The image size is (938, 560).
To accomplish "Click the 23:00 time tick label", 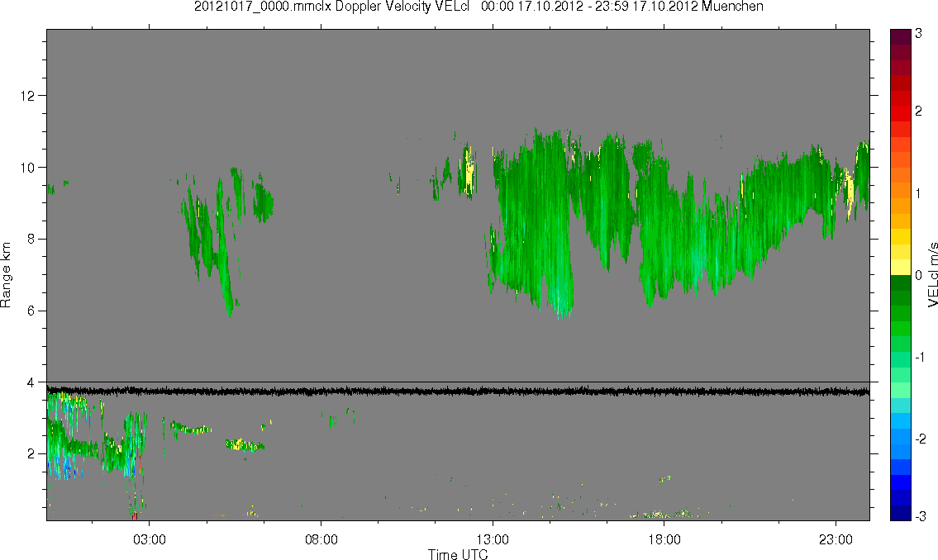I will tap(836, 540).
